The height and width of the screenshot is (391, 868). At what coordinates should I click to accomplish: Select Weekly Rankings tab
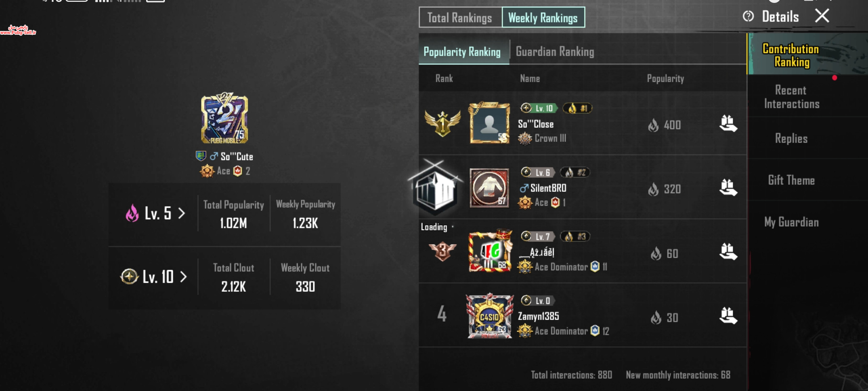pos(543,17)
